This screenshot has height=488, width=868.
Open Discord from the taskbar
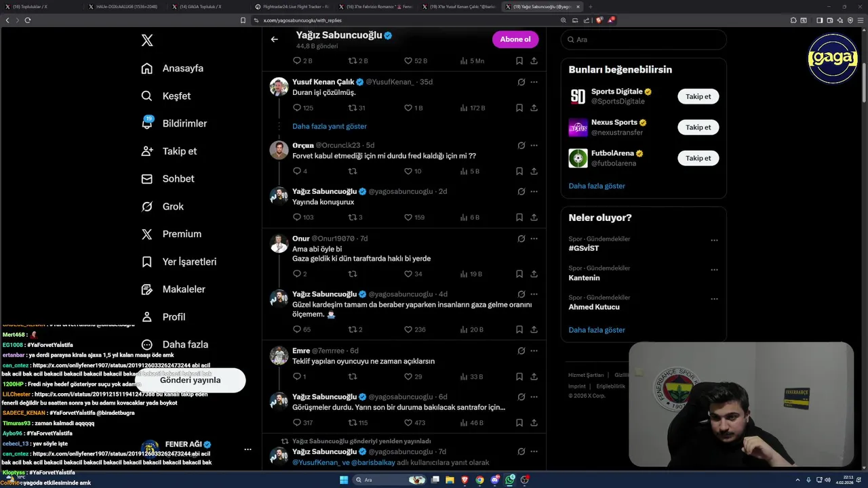(495, 480)
